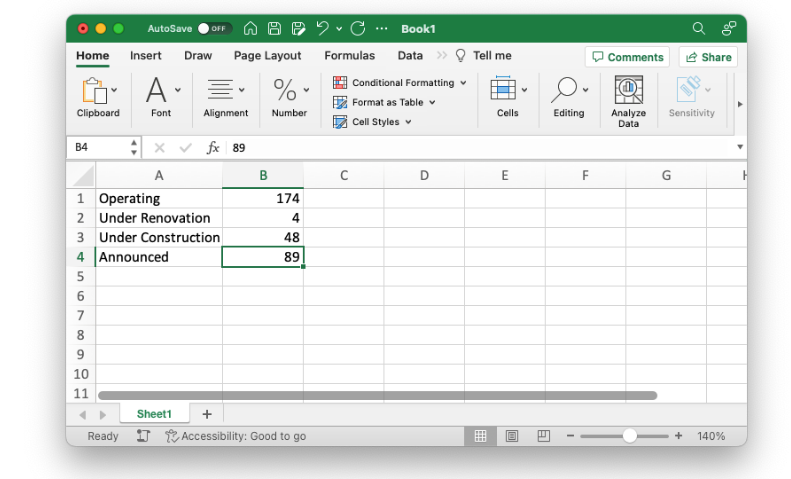Select Normal view in status bar
Viewport: 791px width, 479px height.
tap(480, 436)
